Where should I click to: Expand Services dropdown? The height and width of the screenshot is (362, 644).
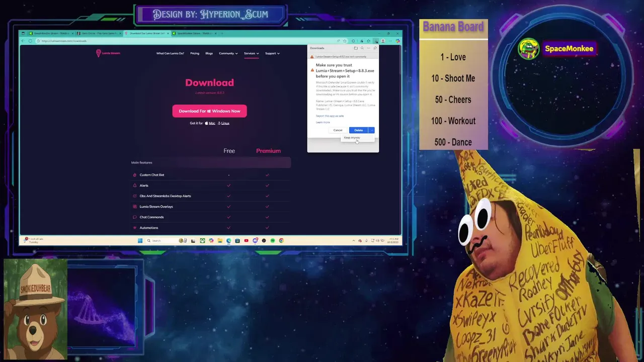251,53
